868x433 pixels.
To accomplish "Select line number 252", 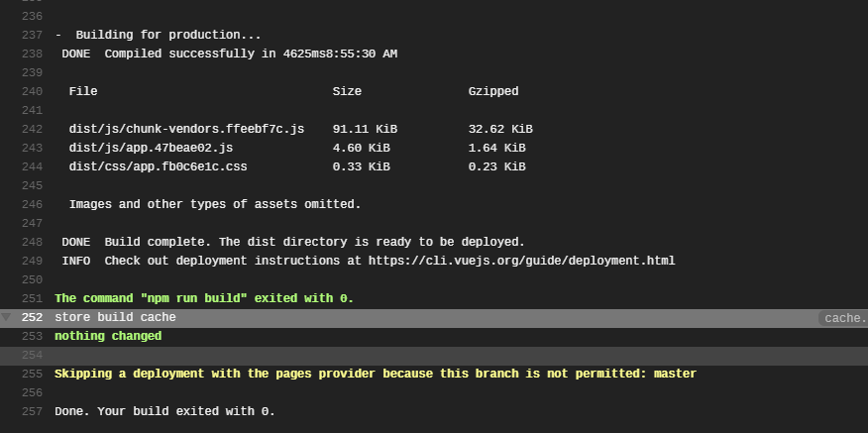I will point(32,318).
